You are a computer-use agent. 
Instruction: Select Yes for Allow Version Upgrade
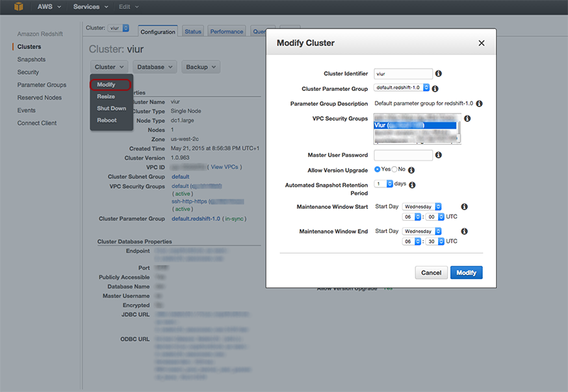tap(377, 169)
